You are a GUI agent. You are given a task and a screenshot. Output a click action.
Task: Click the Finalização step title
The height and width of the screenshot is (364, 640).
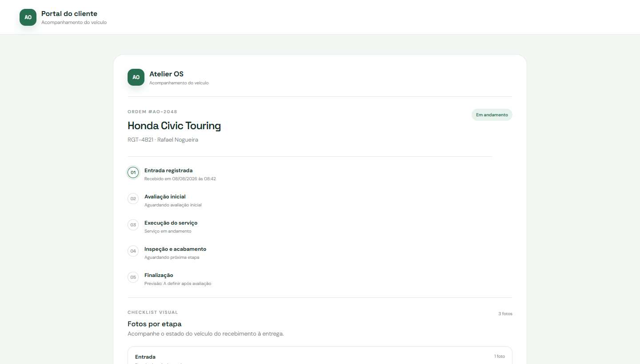159,275
